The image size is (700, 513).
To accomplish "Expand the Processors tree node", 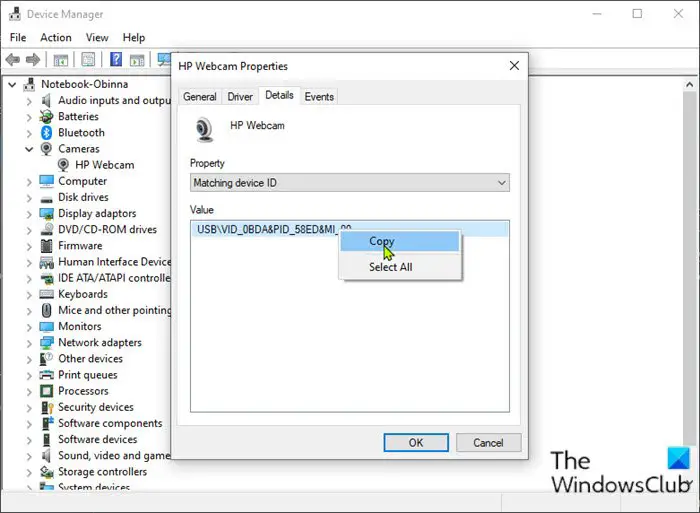I will pos(29,392).
